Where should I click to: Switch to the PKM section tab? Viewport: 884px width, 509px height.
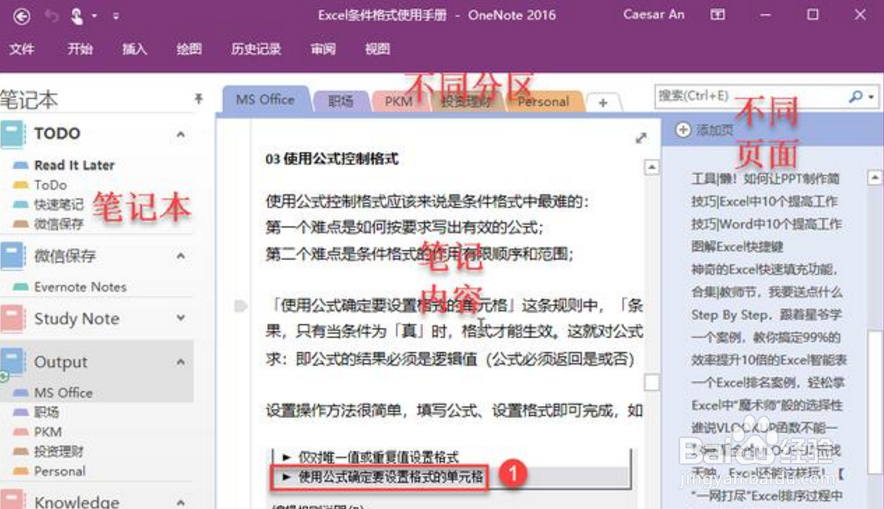coord(399,101)
